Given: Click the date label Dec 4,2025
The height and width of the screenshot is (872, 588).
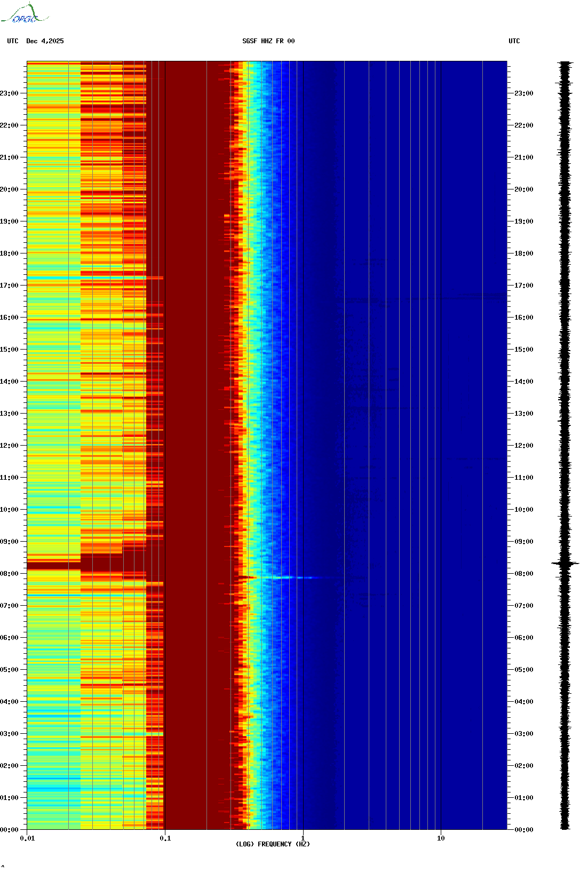Looking at the screenshot, I should 45,41.
